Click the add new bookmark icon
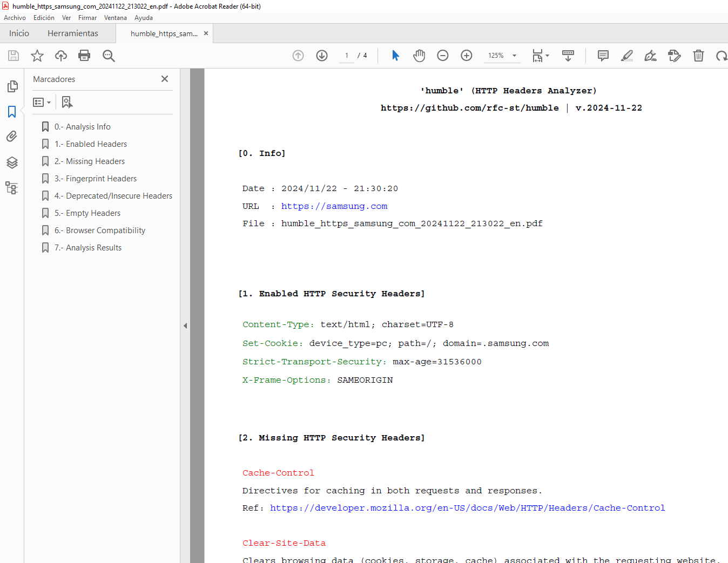728x563 pixels. click(x=67, y=102)
